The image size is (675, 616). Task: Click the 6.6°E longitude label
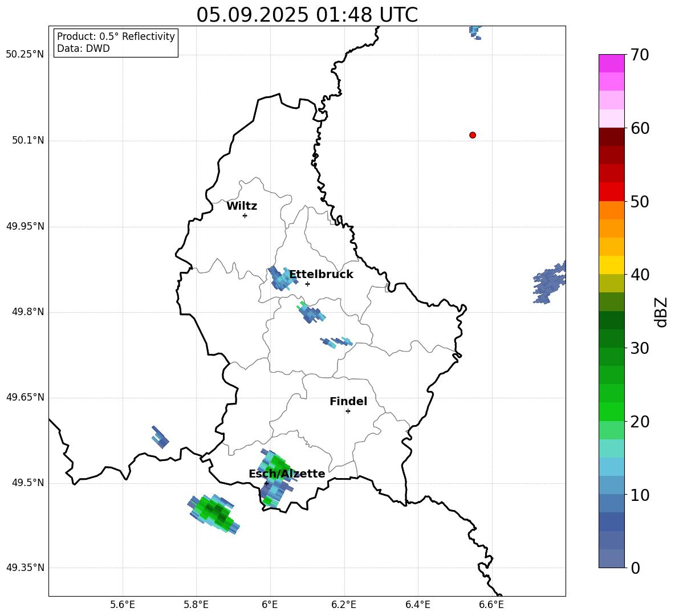tap(491, 605)
